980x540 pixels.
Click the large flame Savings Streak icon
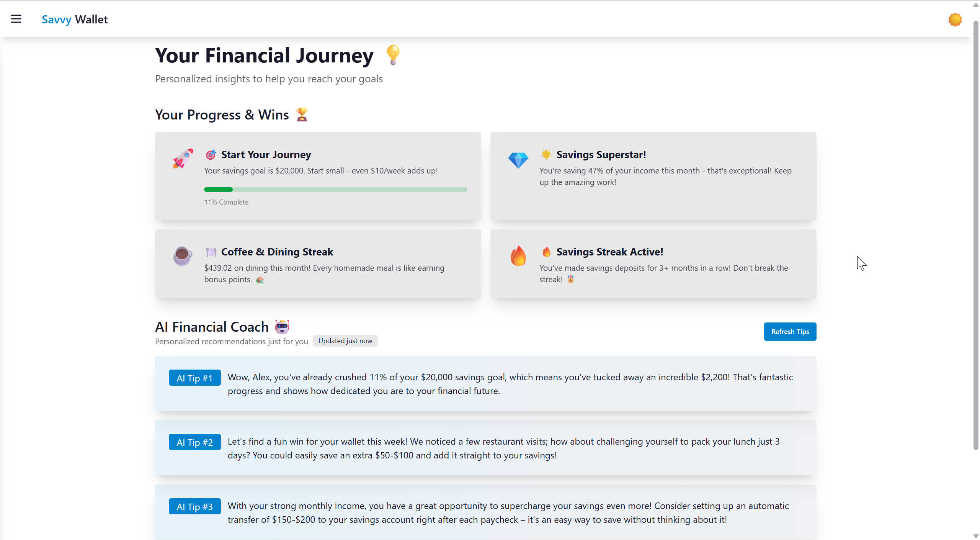[x=518, y=256]
